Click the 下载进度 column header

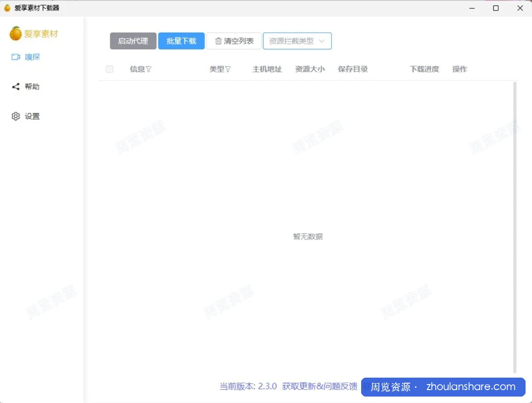(424, 69)
